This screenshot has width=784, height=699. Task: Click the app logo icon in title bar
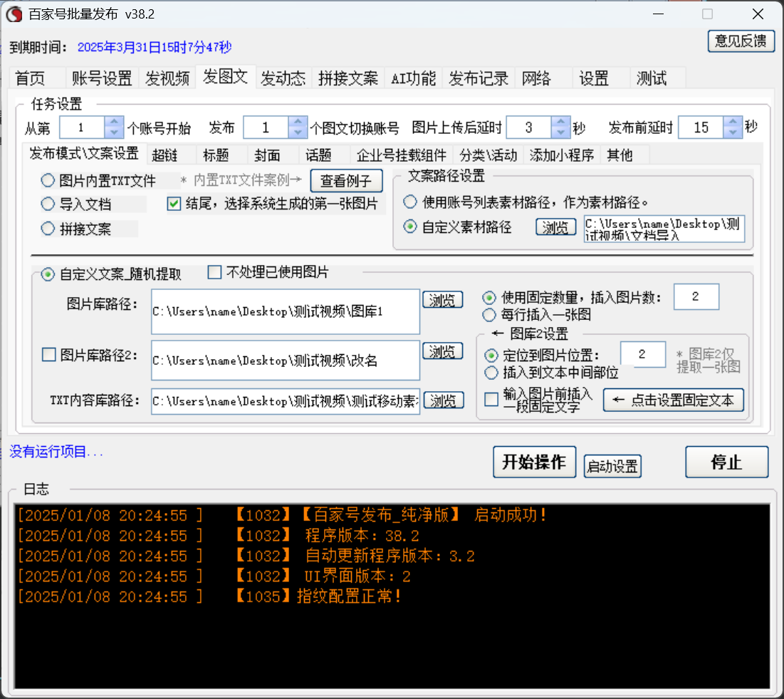pyautogui.click(x=14, y=14)
